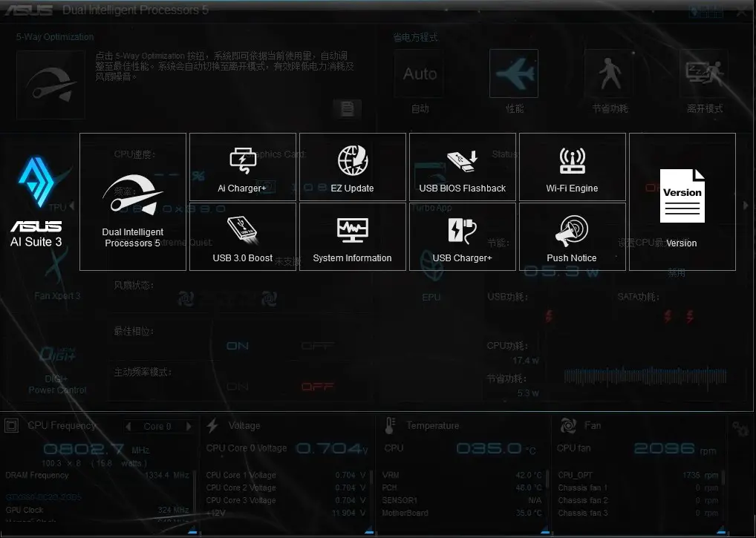
Task: Click the 035.0 °C CPU temperature reading
Action: coord(496,449)
